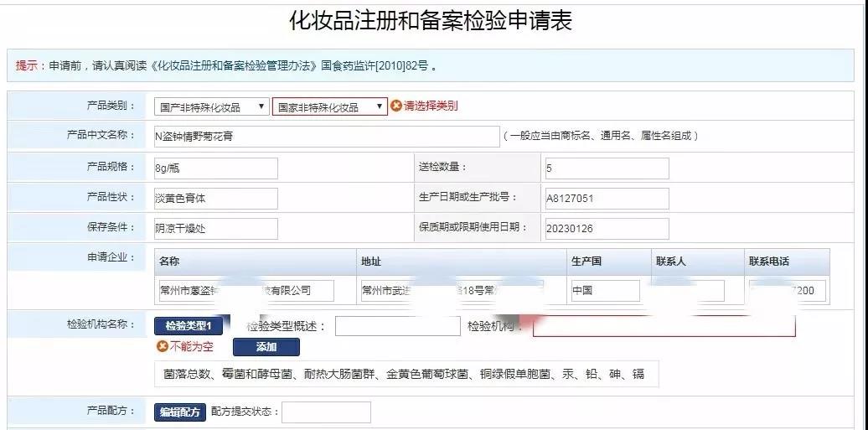The height and width of the screenshot is (430, 868).
Task: Focus the expiry date field 20230126
Action: click(x=607, y=228)
